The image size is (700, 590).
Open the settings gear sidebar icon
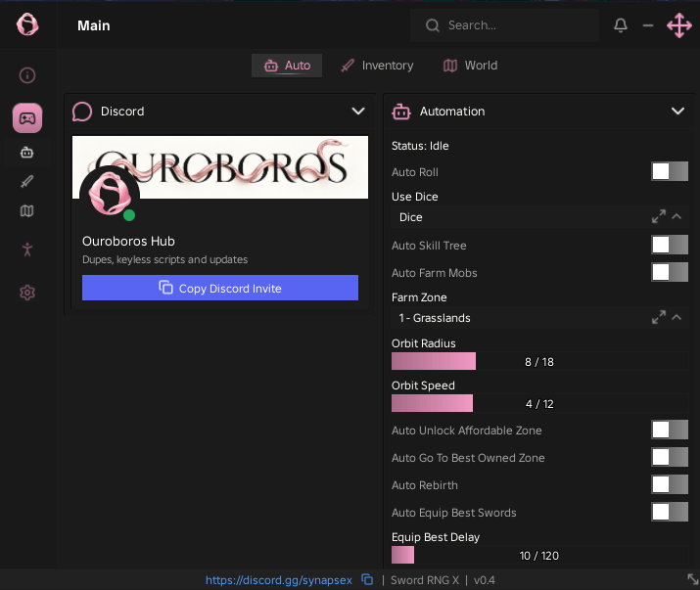click(x=27, y=293)
